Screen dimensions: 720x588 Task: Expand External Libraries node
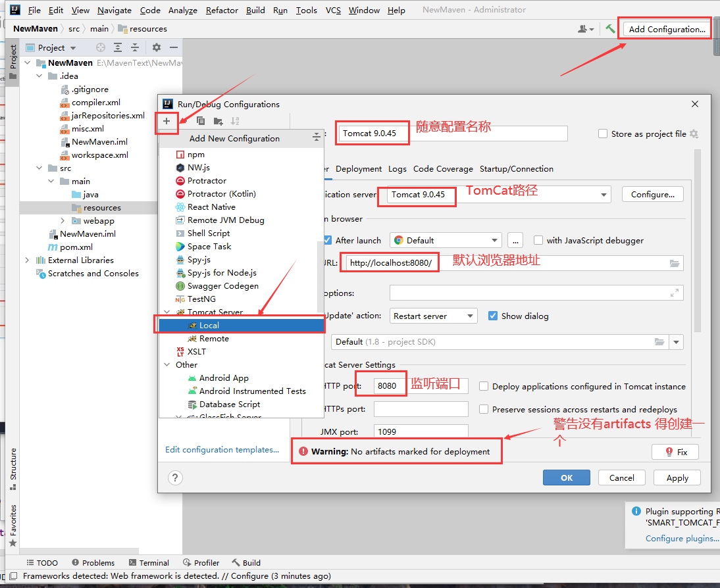(27, 260)
